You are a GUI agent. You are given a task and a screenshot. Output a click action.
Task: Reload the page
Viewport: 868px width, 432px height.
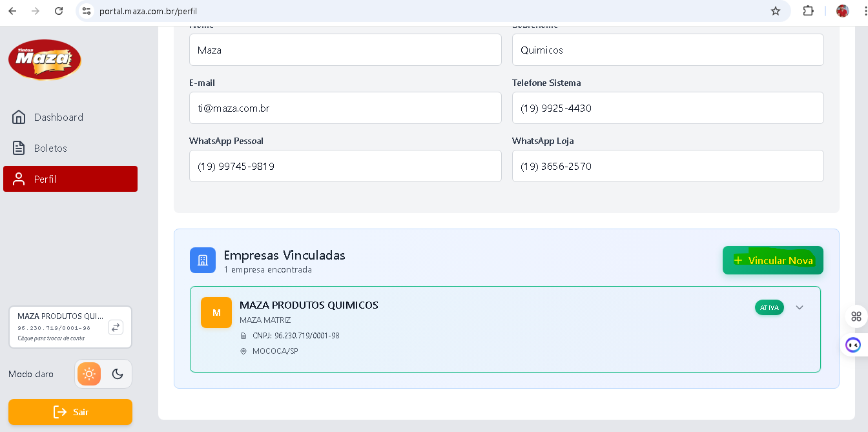pyautogui.click(x=59, y=11)
